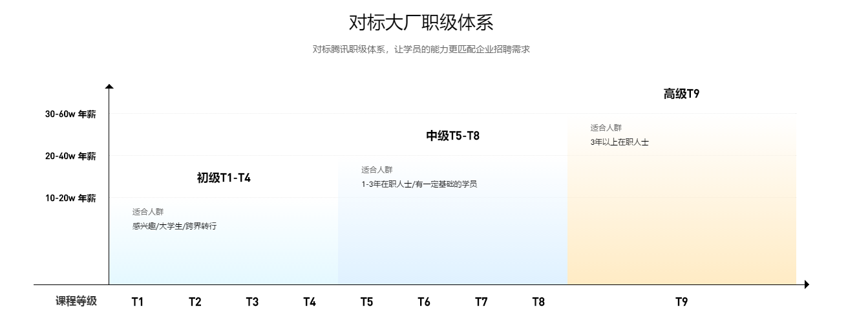Select the T2 level marker
The width and height of the screenshot is (868, 331).
click(x=195, y=302)
